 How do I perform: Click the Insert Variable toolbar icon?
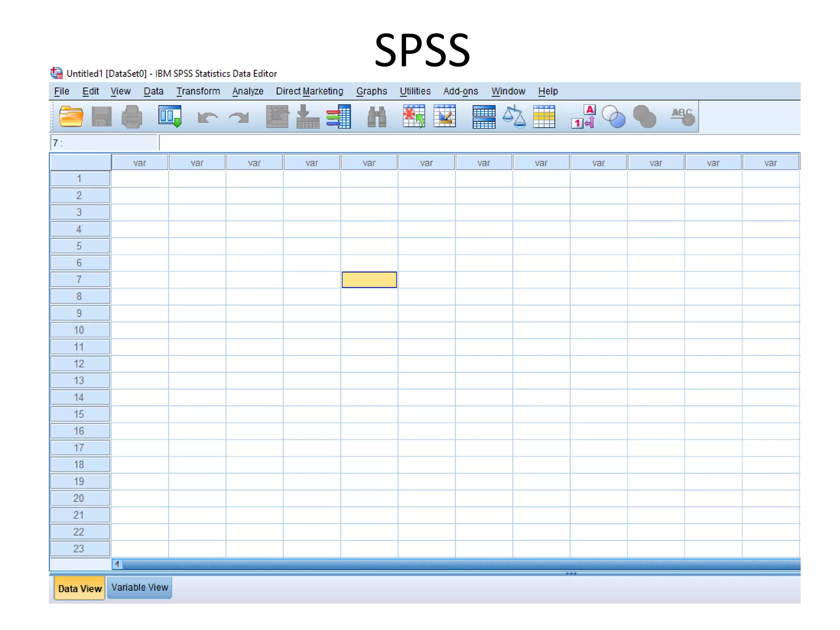(x=445, y=117)
